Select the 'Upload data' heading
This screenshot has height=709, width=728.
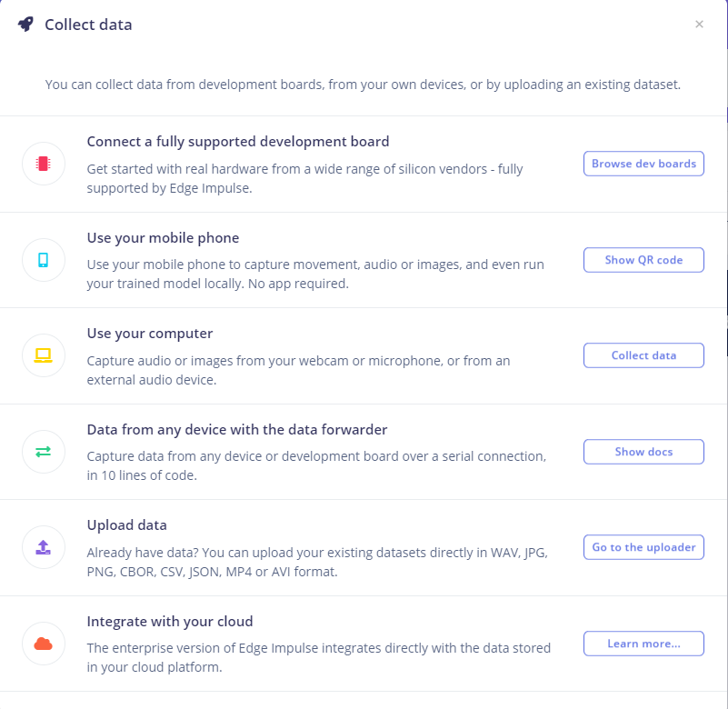126,525
